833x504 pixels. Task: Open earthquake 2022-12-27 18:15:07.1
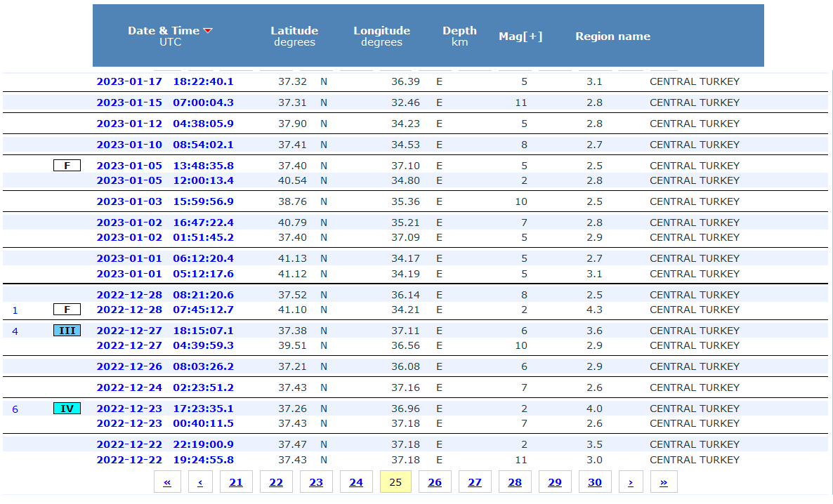(x=164, y=331)
